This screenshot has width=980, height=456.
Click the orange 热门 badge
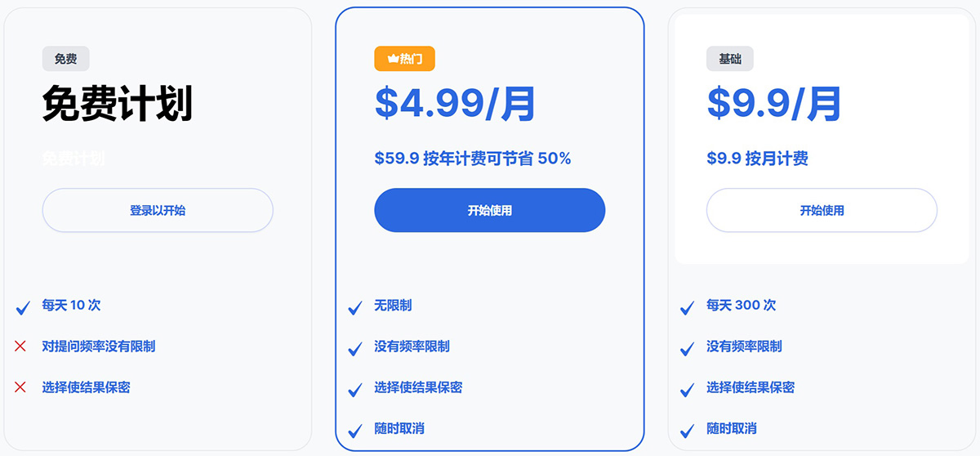[x=405, y=59]
